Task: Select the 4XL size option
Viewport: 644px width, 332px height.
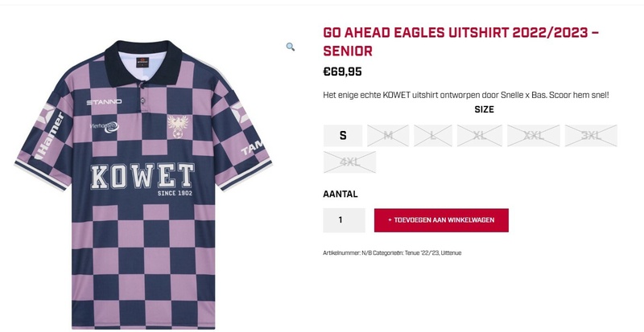Action: click(349, 162)
